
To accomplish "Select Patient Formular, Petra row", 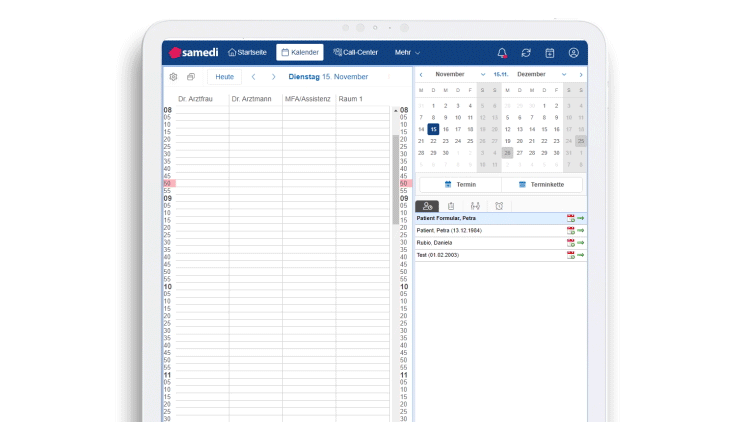I will pyautogui.click(x=501, y=218).
